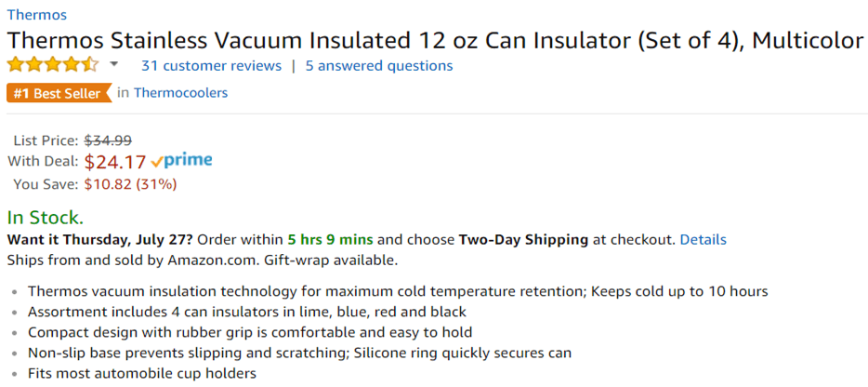Click the Two-Day Shipping text

point(523,240)
